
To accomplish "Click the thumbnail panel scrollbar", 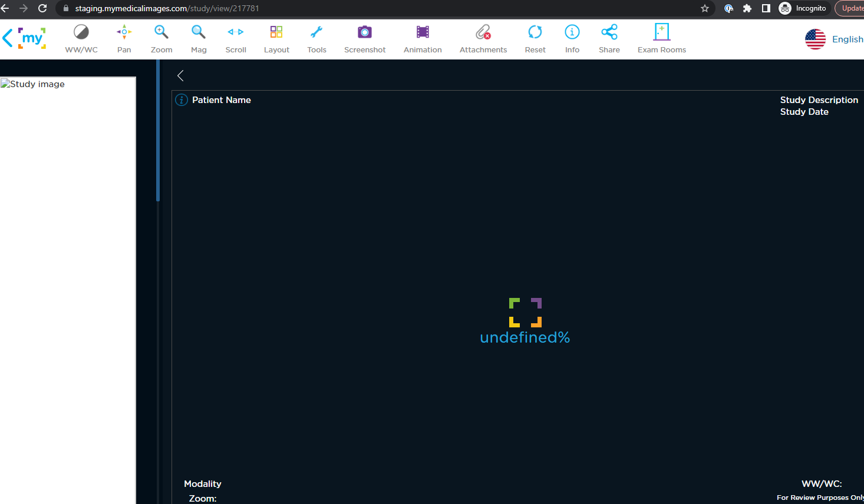I will tap(158, 131).
